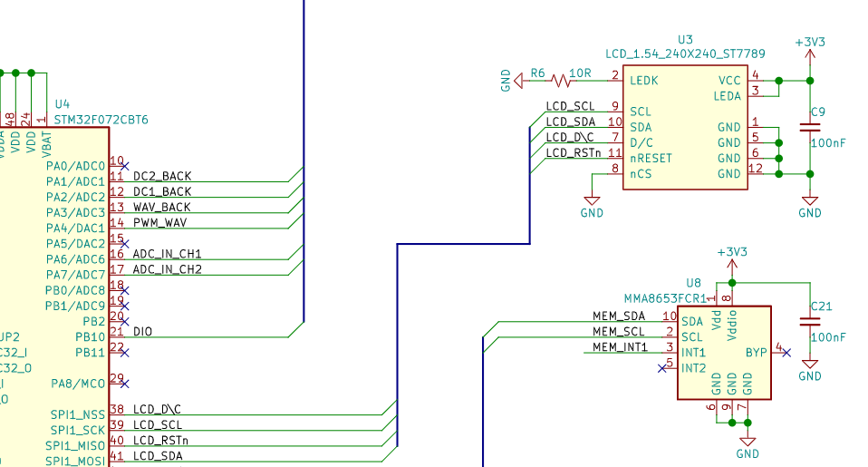
Task: Click the LCD_SCL net label on U3 pin 9
Action: click(570, 106)
